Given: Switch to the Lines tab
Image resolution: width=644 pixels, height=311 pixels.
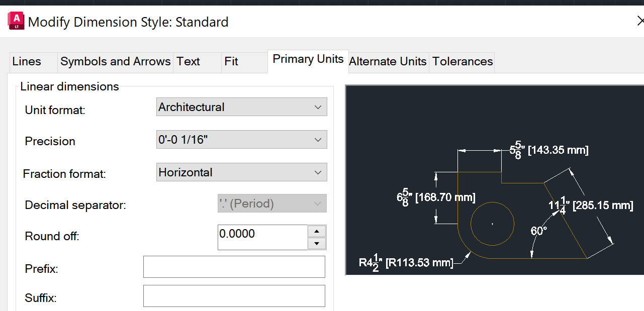Looking at the screenshot, I should click(x=25, y=61).
